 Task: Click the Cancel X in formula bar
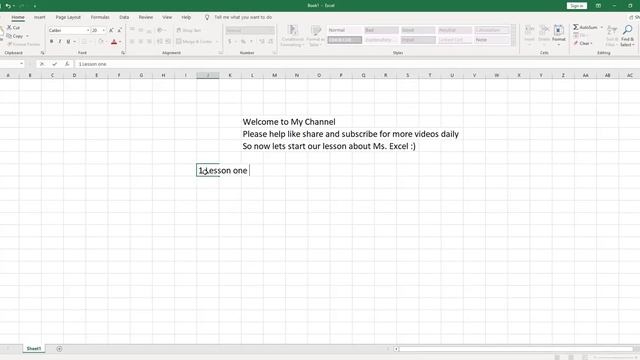(x=42, y=64)
